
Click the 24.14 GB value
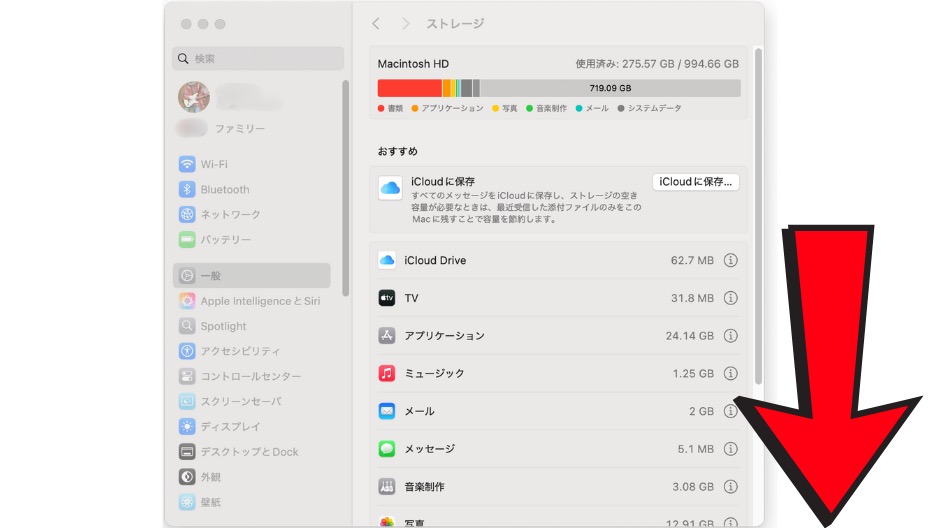point(689,336)
